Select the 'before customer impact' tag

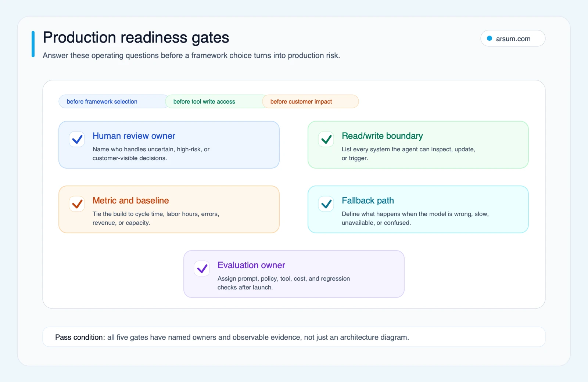[x=311, y=101]
